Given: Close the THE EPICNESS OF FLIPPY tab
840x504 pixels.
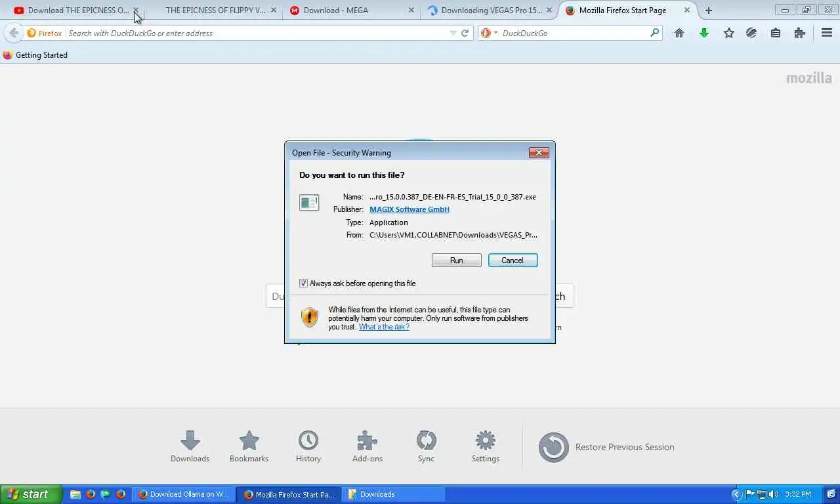Looking at the screenshot, I should (x=274, y=10).
